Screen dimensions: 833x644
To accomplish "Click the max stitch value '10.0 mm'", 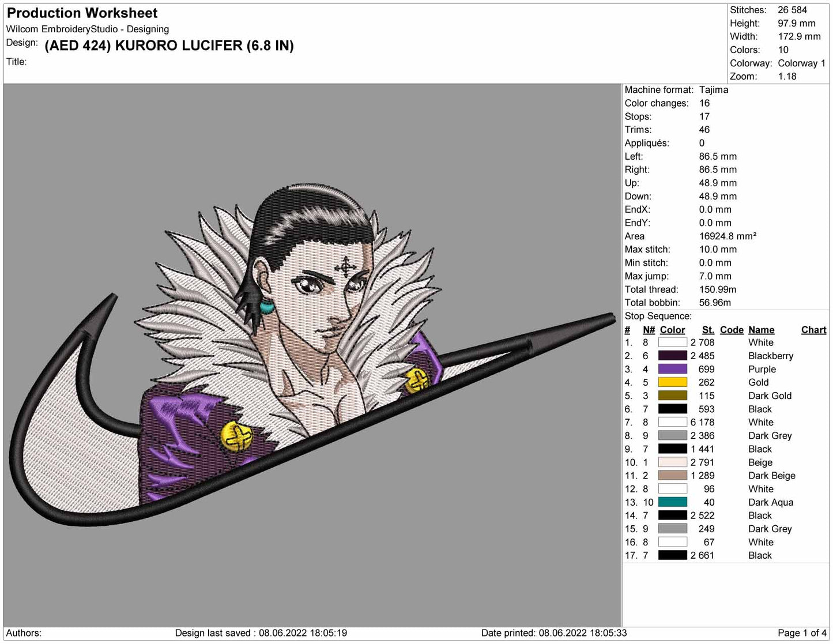I will [x=718, y=250].
